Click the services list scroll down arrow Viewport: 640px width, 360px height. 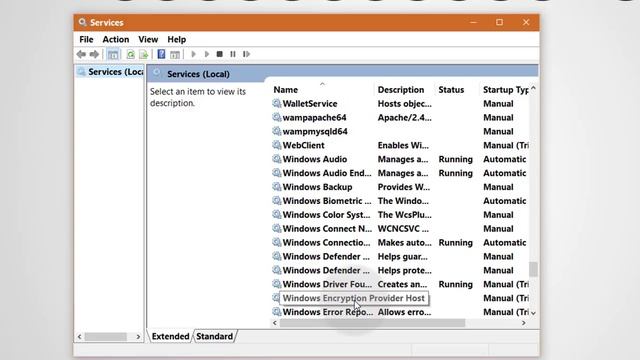click(533, 313)
